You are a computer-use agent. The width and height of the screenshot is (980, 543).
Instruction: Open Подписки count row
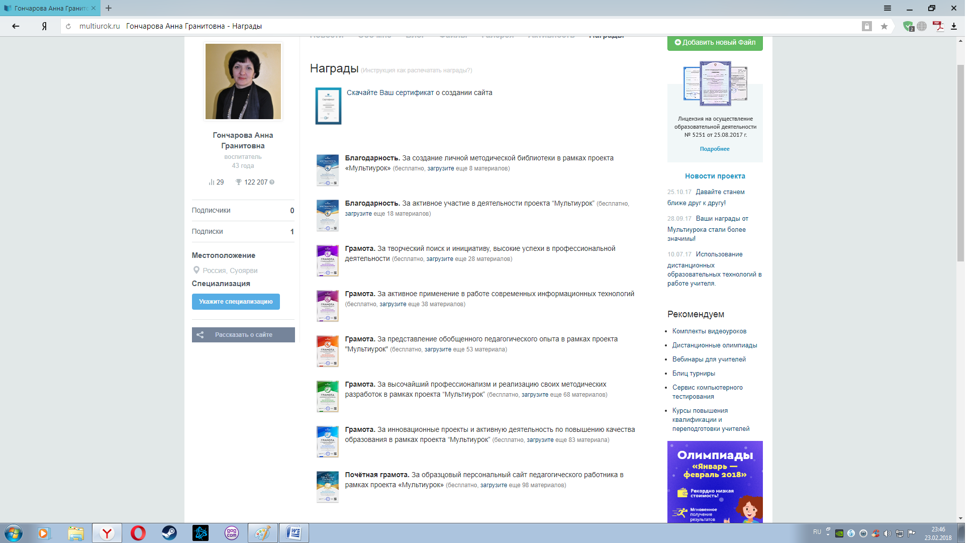click(243, 231)
